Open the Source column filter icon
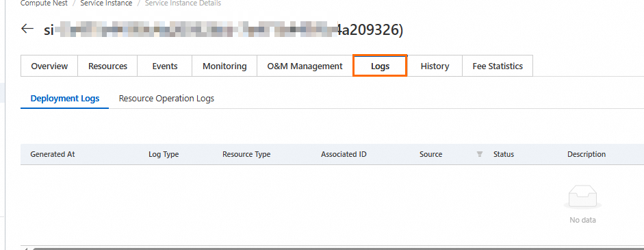Viewport: 644px width, 250px height. coord(479,155)
